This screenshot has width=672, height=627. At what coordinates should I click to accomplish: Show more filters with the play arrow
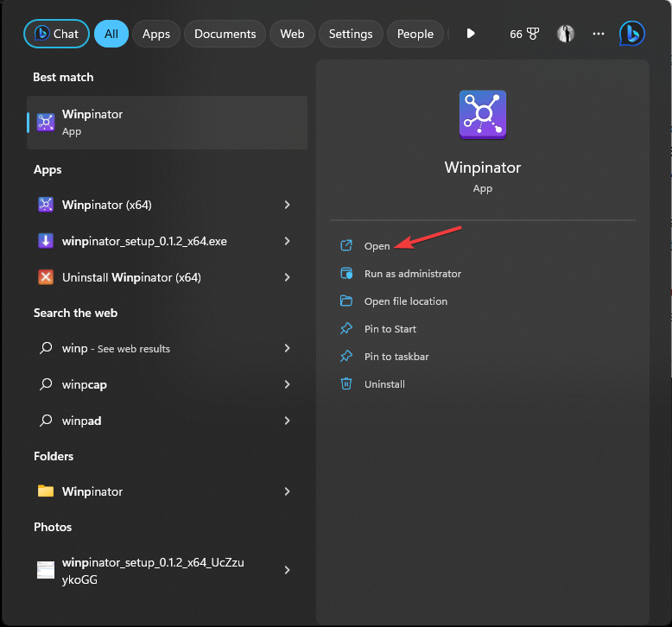click(x=471, y=34)
